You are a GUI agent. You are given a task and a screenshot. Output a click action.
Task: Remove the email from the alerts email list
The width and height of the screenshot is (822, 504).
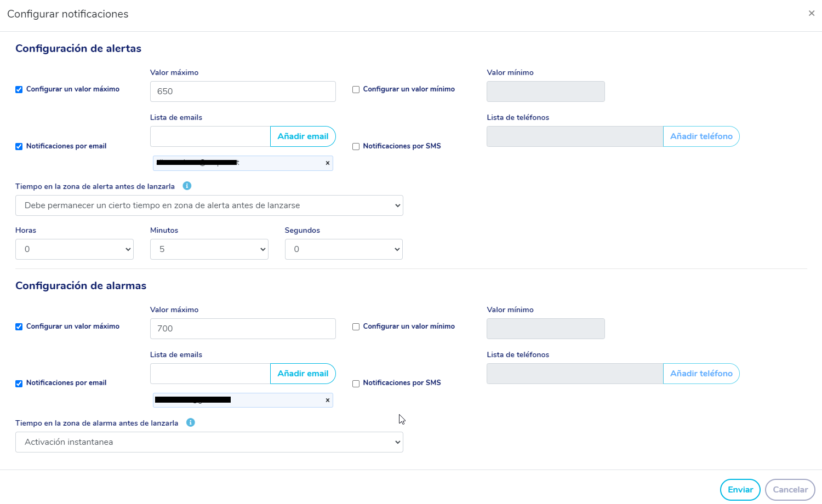point(328,163)
